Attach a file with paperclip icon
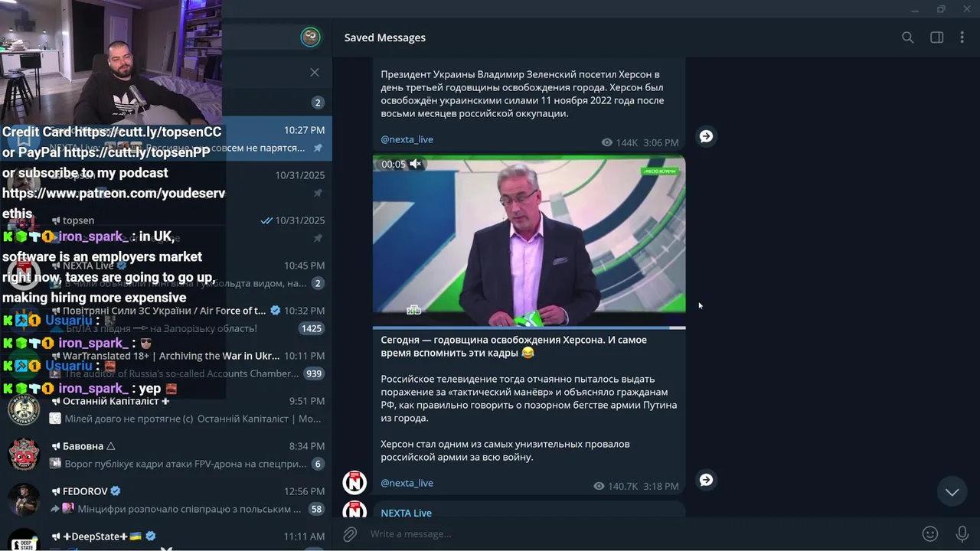 click(350, 533)
